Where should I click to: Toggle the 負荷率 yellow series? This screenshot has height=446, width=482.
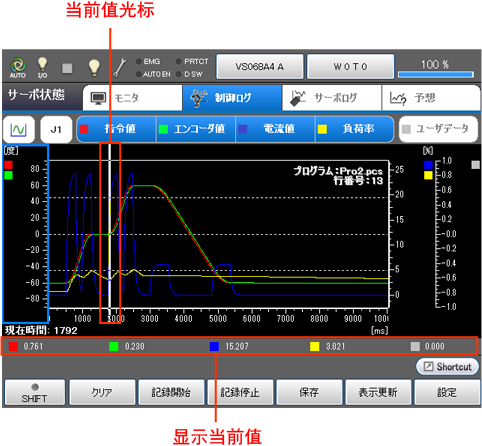click(355, 129)
